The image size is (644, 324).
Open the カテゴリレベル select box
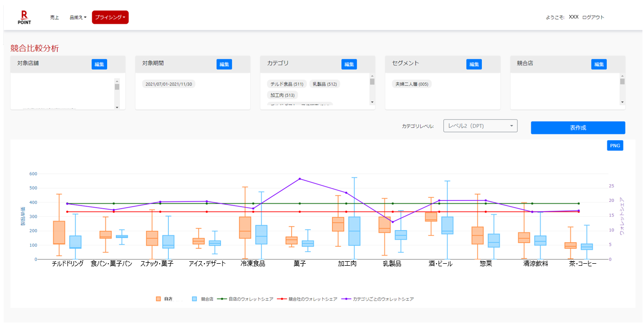coord(480,126)
